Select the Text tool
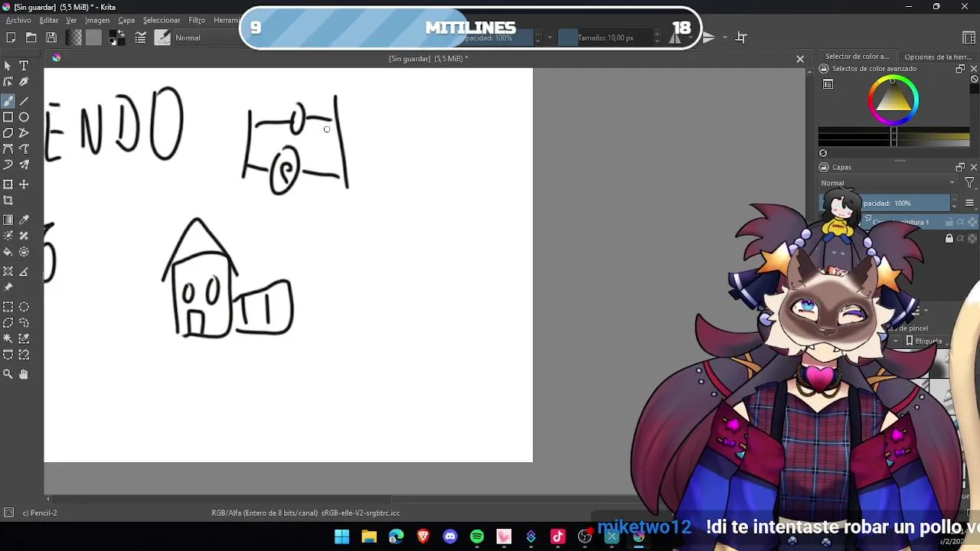Viewport: 980px width, 551px height. pyautogui.click(x=24, y=66)
